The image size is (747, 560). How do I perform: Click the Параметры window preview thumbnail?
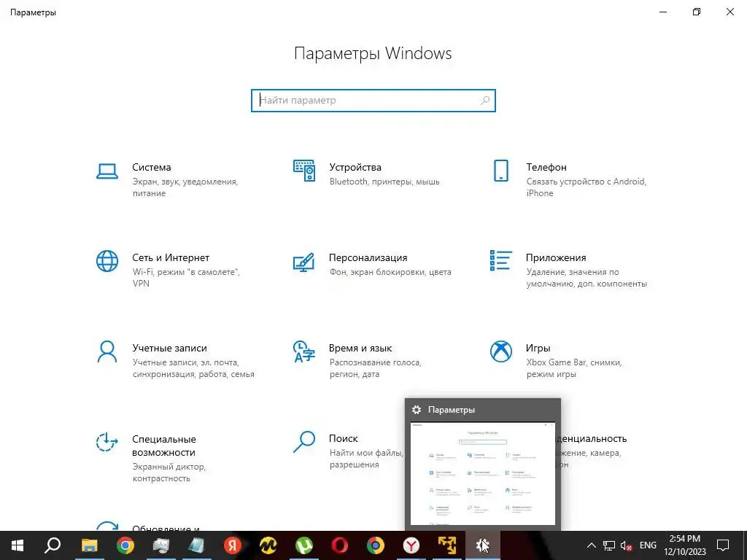pyautogui.click(x=483, y=474)
